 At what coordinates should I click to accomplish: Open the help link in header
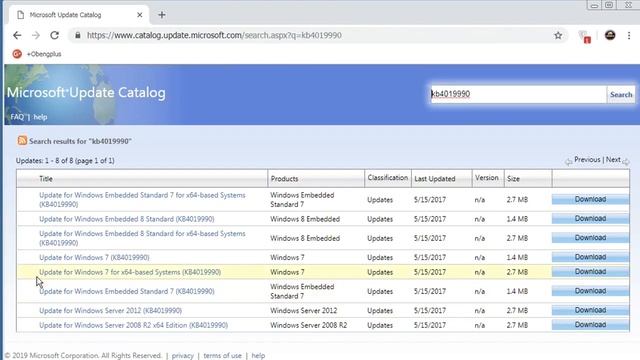[x=40, y=117]
